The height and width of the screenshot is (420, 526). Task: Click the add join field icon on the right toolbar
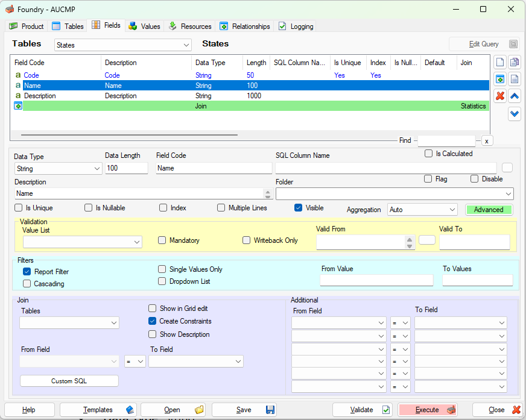tap(500, 80)
